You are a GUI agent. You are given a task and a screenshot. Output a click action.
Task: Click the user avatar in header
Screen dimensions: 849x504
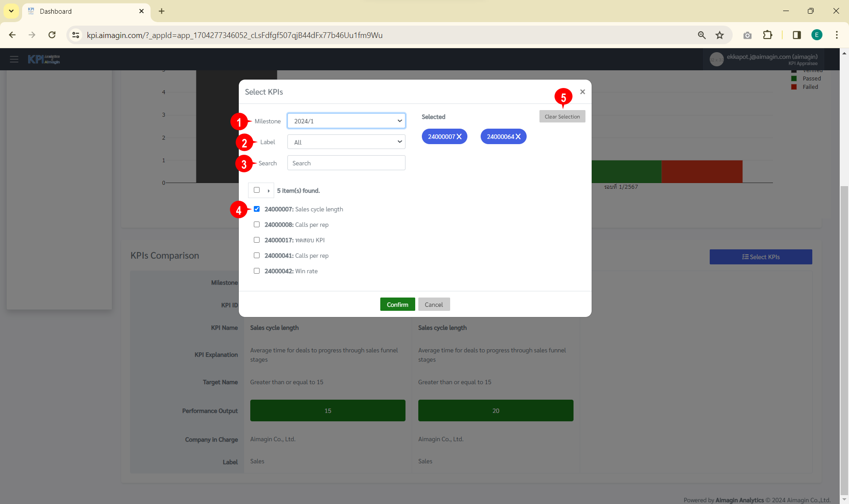(716, 59)
